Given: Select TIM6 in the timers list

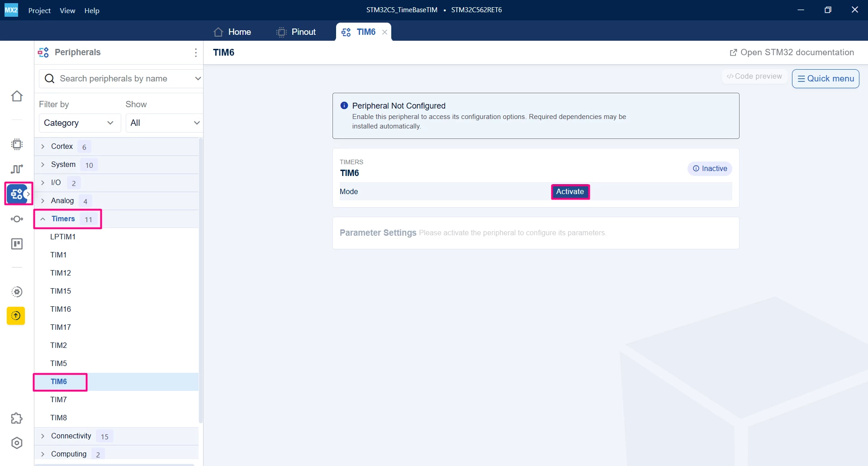Looking at the screenshot, I should pos(117,382).
